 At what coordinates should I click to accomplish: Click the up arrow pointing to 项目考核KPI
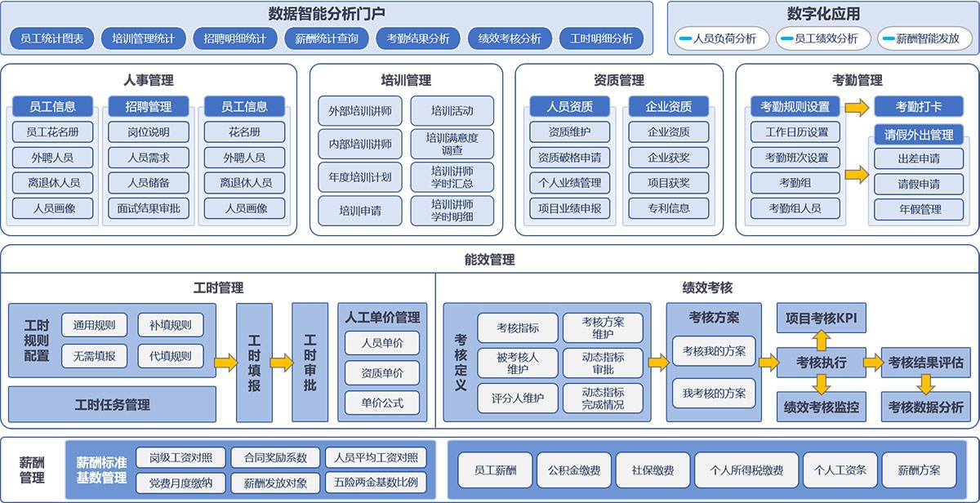click(x=819, y=339)
